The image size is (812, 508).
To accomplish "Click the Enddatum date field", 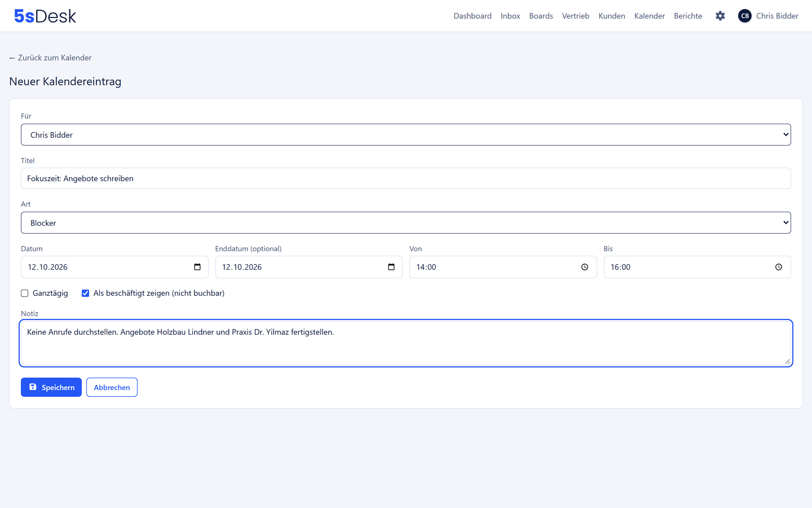I will click(x=308, y=267).
